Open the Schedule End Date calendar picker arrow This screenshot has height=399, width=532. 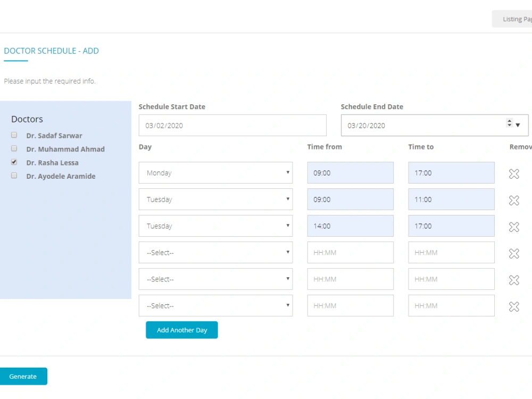pos(518,125)
